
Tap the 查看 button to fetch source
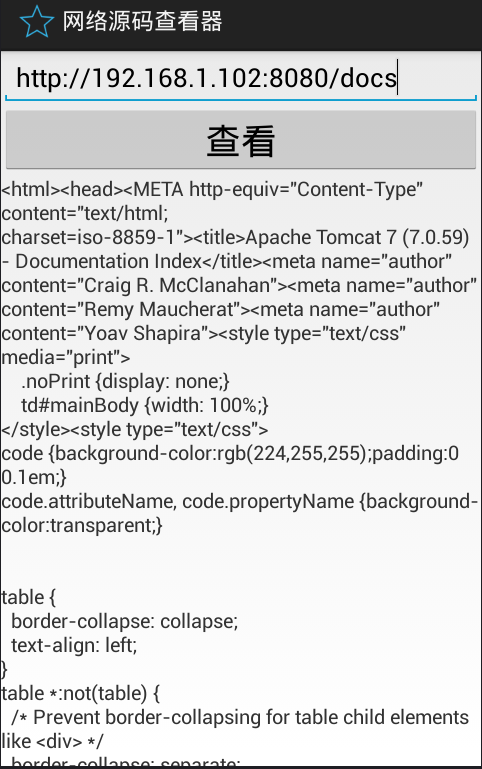pyautogui.click(x=241, y=140)
